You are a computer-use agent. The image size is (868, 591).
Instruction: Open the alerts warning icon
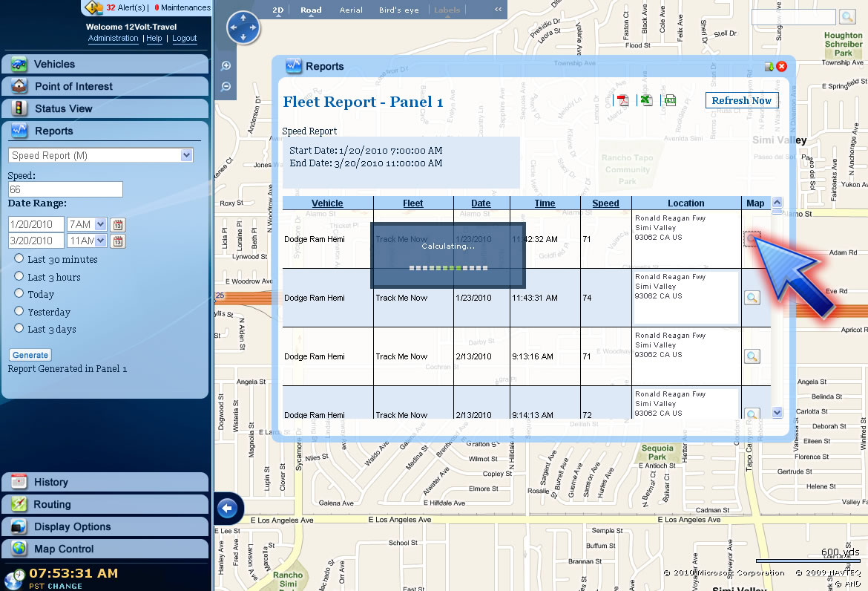[x=94, y=7]
